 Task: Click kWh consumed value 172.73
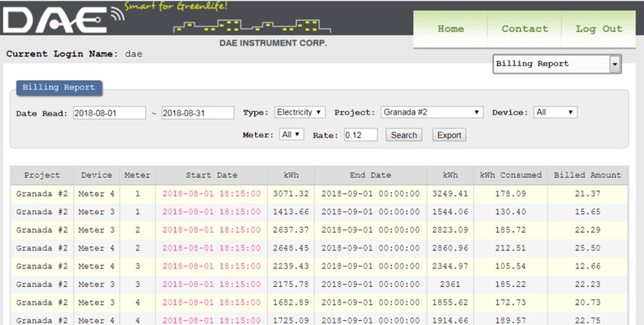[x=510, y=302]
